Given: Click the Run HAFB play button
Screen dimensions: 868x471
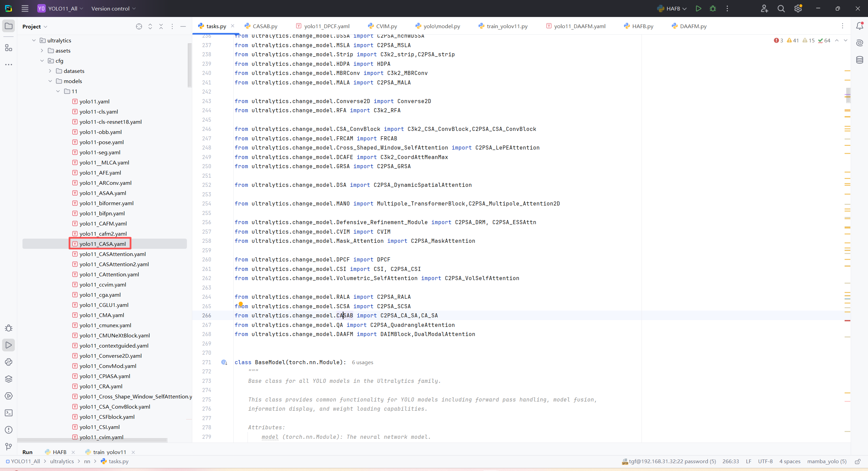Looking at the screenshot, I should coord(698,8).
